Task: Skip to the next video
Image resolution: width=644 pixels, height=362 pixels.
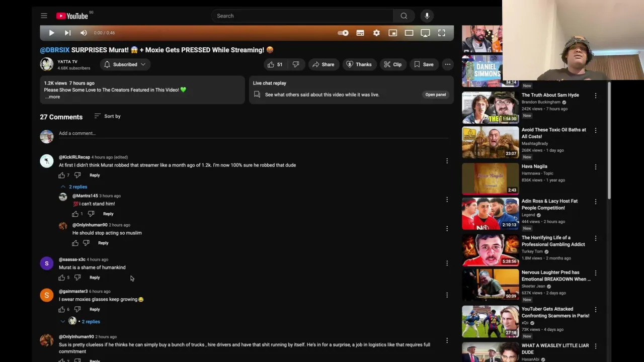Action: 67,33
